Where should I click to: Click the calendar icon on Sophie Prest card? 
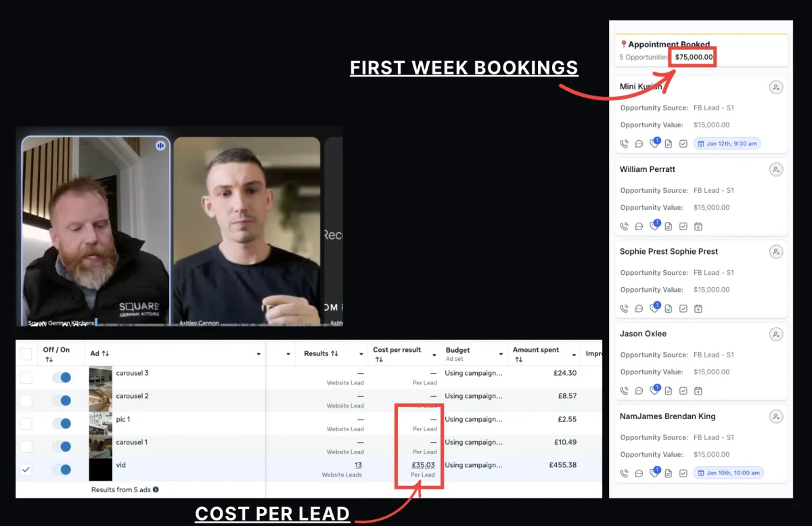(698, 309)
